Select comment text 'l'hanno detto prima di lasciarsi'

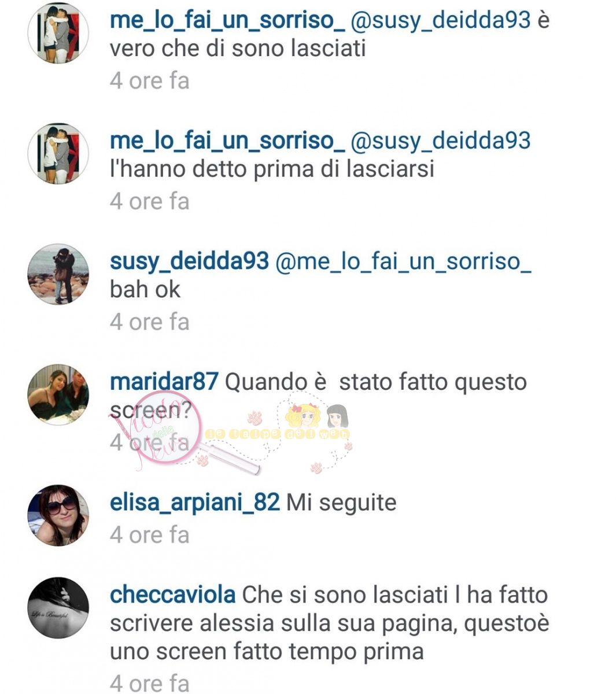(x=272, y=169)
